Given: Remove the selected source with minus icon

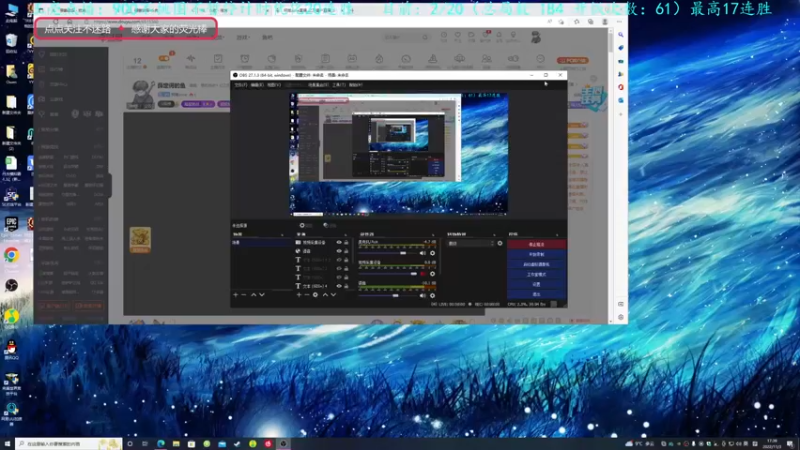Looking at the screenshot, I should [x=307, y=295].
